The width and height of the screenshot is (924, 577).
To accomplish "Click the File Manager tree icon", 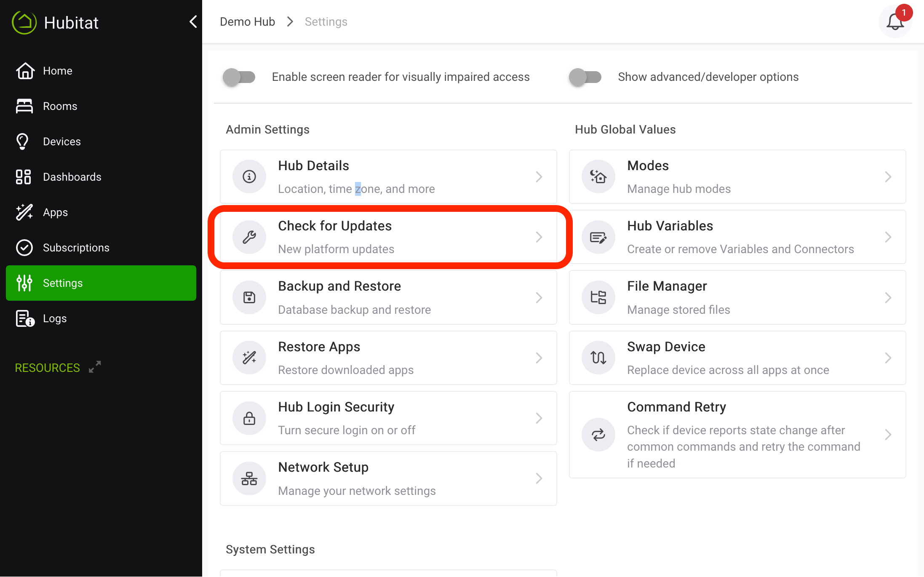I will click(x=598, y=297).
